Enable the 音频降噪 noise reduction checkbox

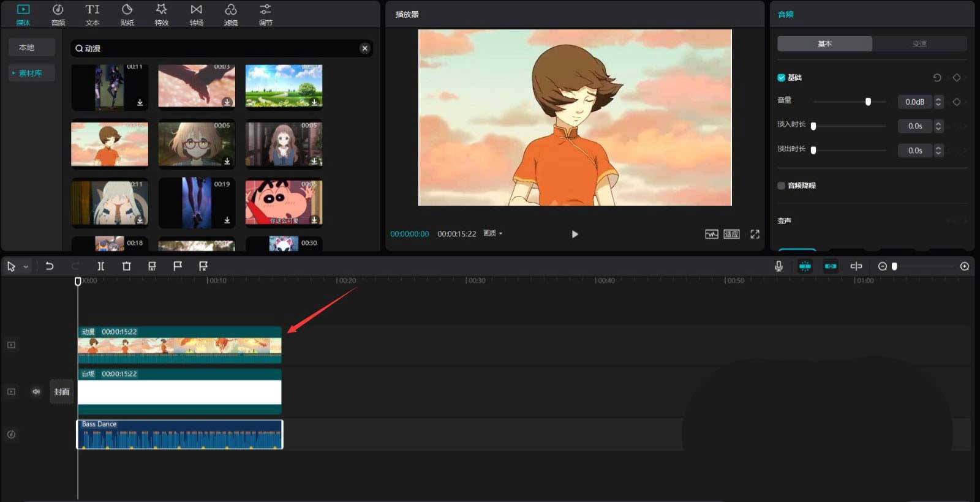(781, 185)
